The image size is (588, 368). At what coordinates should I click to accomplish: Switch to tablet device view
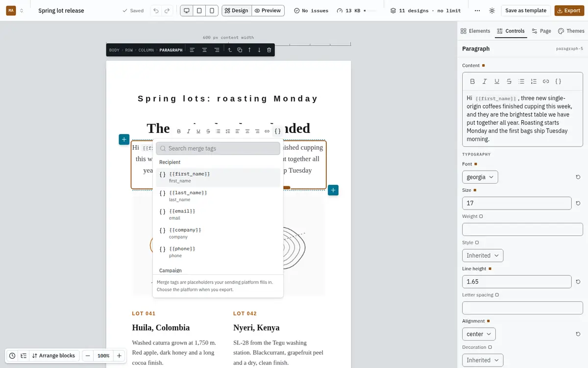[x=199, y=10]
